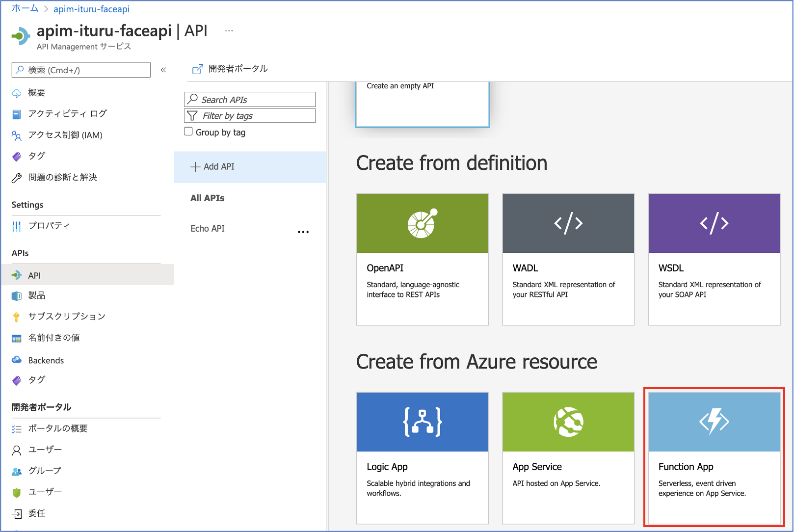Click the 委任 sign-in arrow icon

tap(17, 514)
